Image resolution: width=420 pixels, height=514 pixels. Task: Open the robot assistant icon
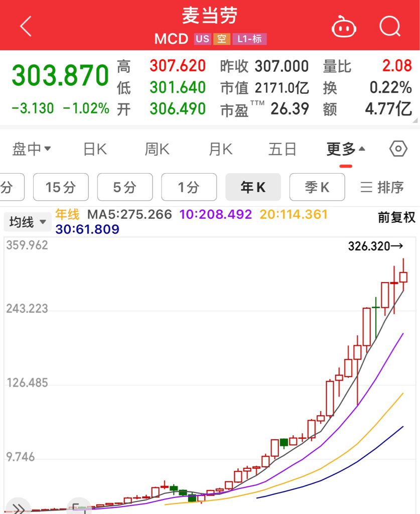[x=344, y=27]
